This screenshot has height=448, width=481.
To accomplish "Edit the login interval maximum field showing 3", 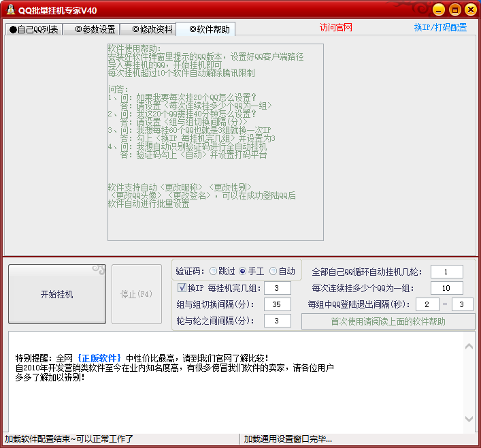I will (462, 304).
